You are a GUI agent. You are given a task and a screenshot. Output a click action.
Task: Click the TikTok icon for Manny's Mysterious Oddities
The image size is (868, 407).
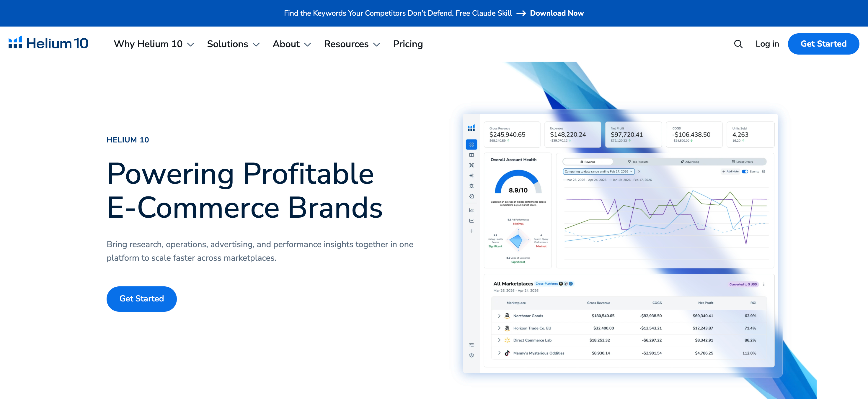click(507, 353)
